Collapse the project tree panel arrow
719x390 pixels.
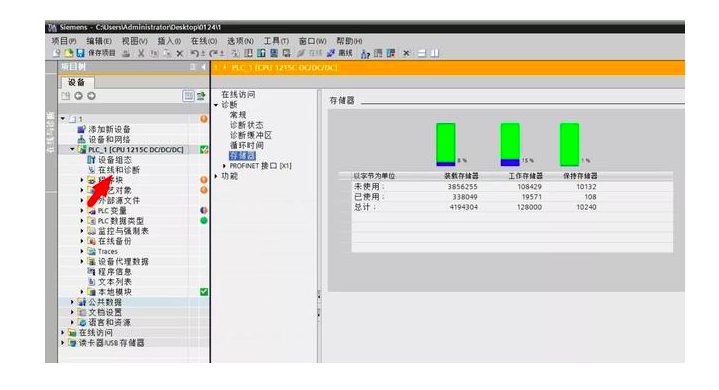click(x=204, y=67)
